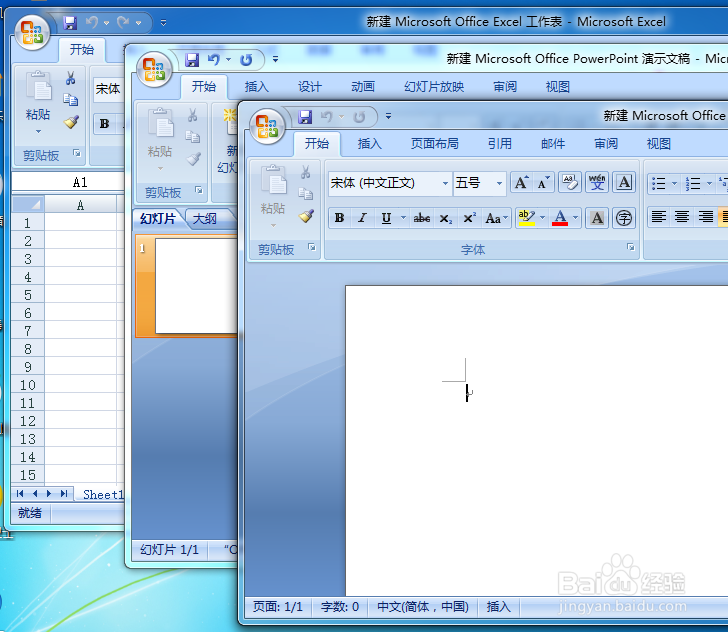Image resolution: width=728 pixels, height=632 pixels.
Task: Toggle Bold in Word font group
Action: coord(339,218)
